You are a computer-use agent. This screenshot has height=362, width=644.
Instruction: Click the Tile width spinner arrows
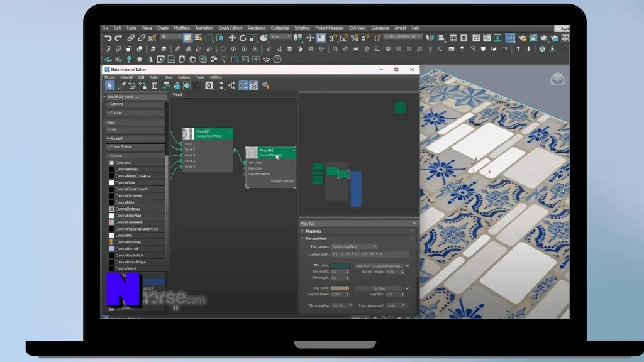pos(347,271)
